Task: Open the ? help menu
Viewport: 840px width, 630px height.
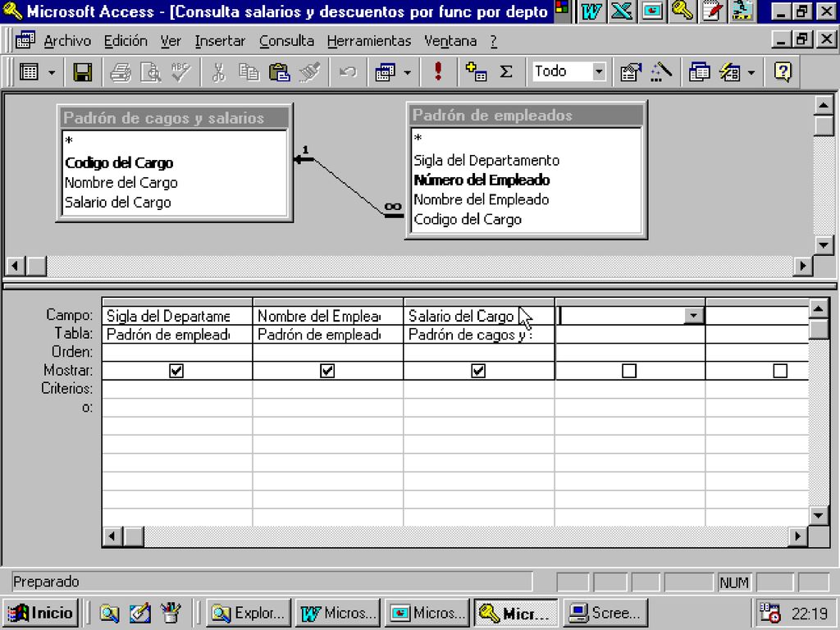Action: click(493, 41)
